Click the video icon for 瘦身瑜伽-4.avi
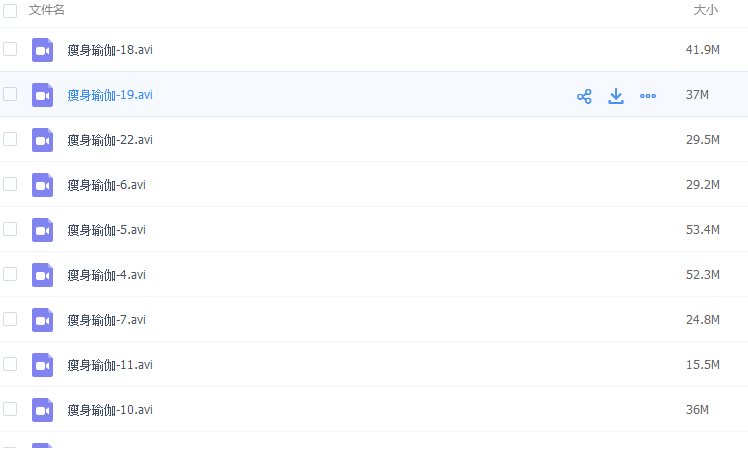 [42, 275]
